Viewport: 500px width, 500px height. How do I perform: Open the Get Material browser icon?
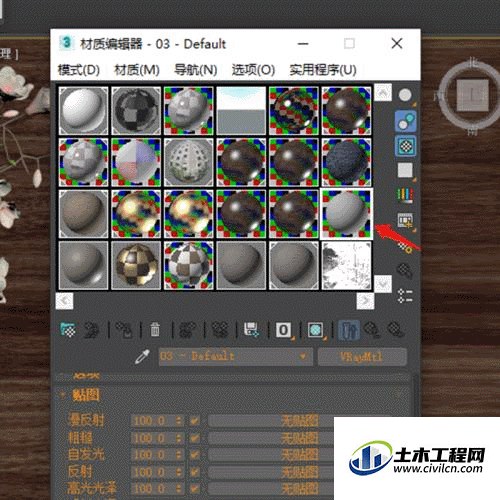(68, 330)
